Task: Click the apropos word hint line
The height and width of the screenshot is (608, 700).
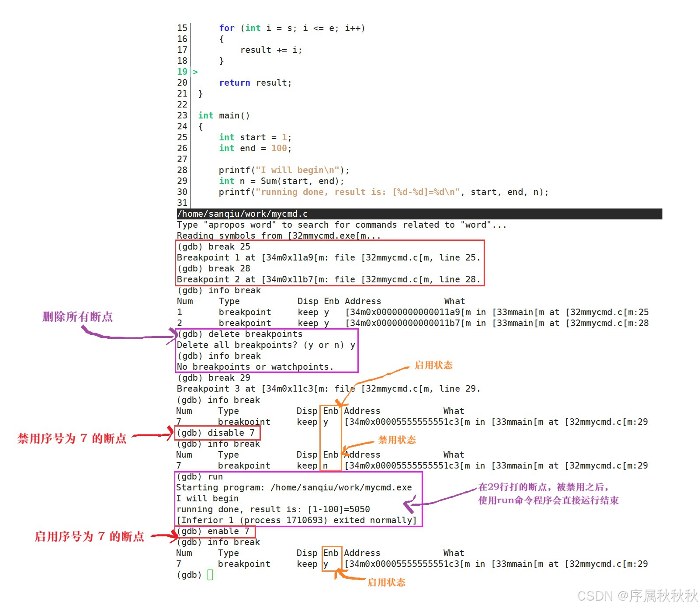Action: 342,225
